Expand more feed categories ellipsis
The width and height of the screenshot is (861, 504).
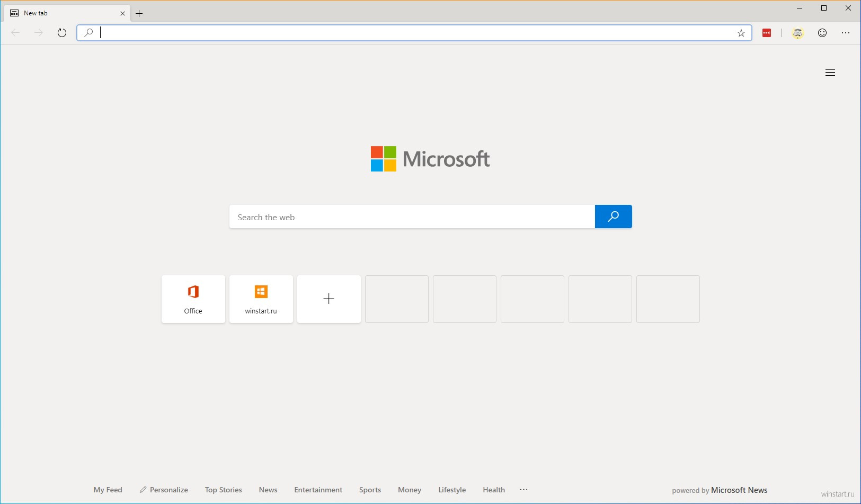click(x=524, y=490)
